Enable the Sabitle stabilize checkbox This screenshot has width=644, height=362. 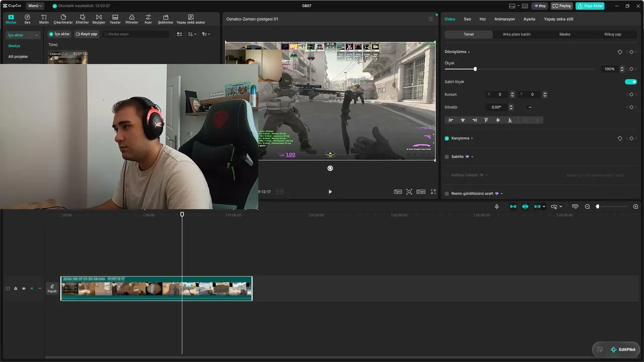447,157
